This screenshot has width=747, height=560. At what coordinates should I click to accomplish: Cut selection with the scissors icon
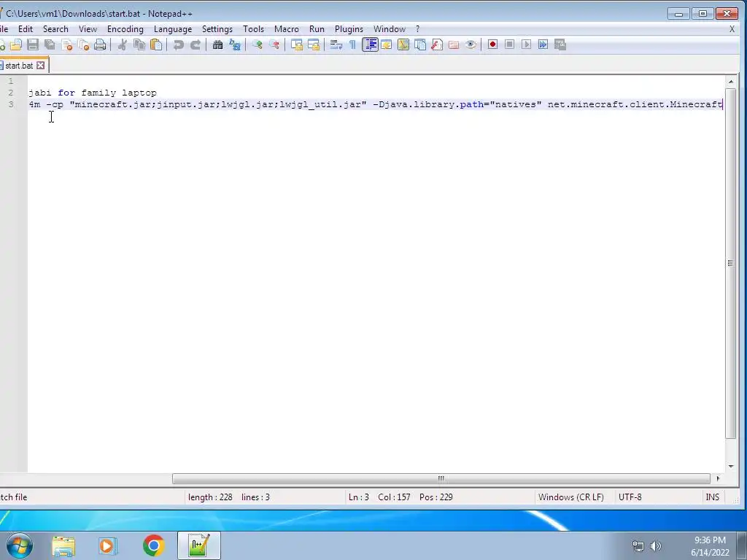[123, 44]
